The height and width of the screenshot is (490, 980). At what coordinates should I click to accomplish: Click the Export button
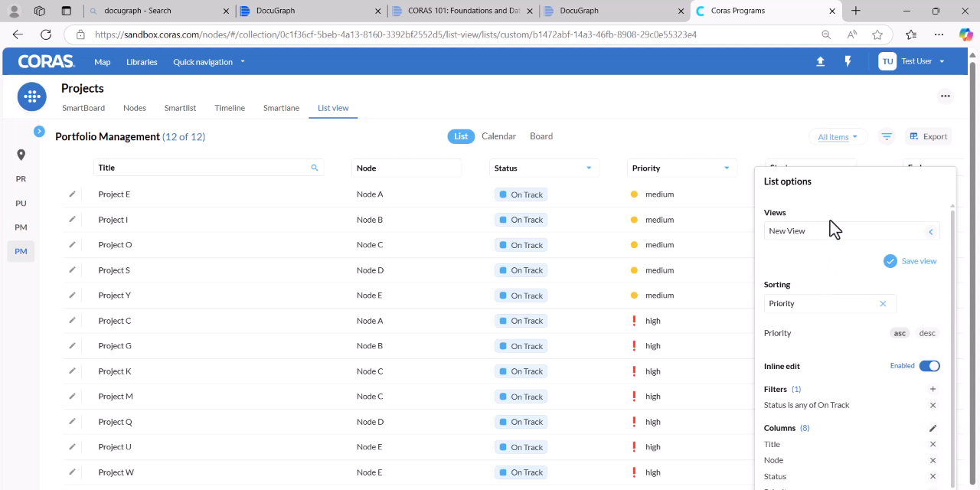(928, 136)
